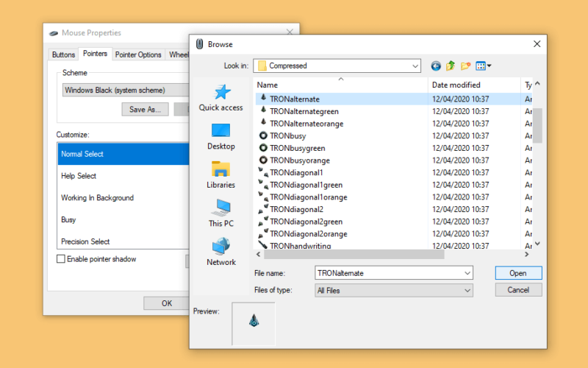Viewport: 588px width, 368px height.
Task: Switch to the Pointer Options tab
Action: (138, 54)
